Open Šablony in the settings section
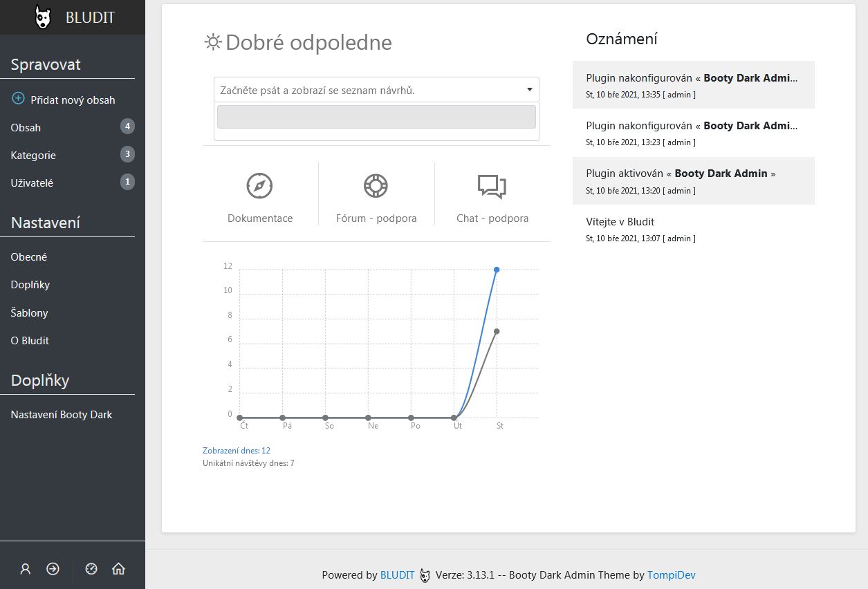The height and width of the screenshot is (589, 868). click(x=29, y=313)
